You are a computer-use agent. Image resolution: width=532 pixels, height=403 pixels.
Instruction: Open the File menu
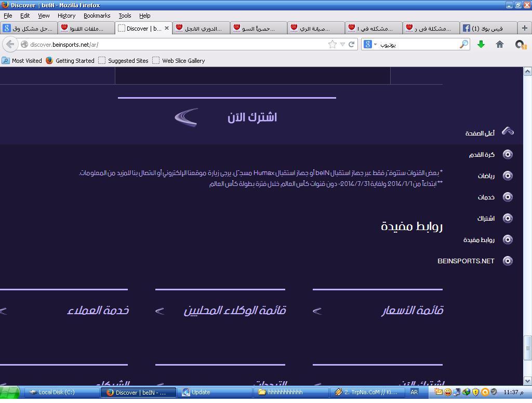pos(8,16)
